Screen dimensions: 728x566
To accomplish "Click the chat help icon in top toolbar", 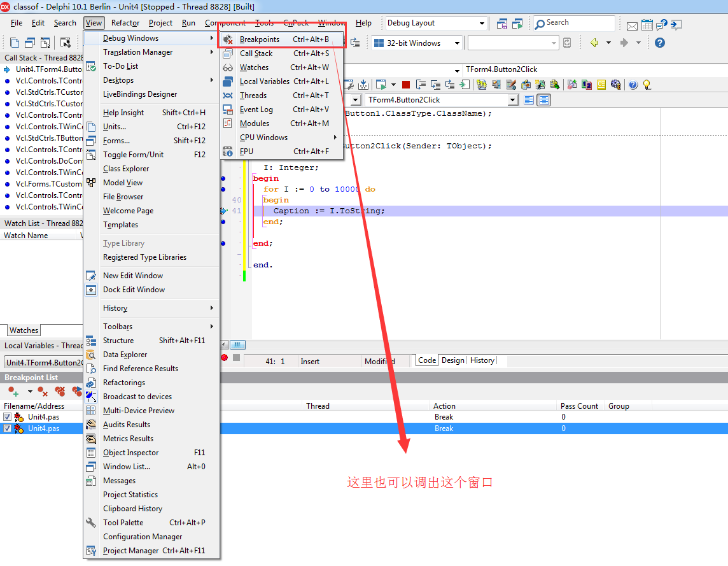I will click(662, 25).
